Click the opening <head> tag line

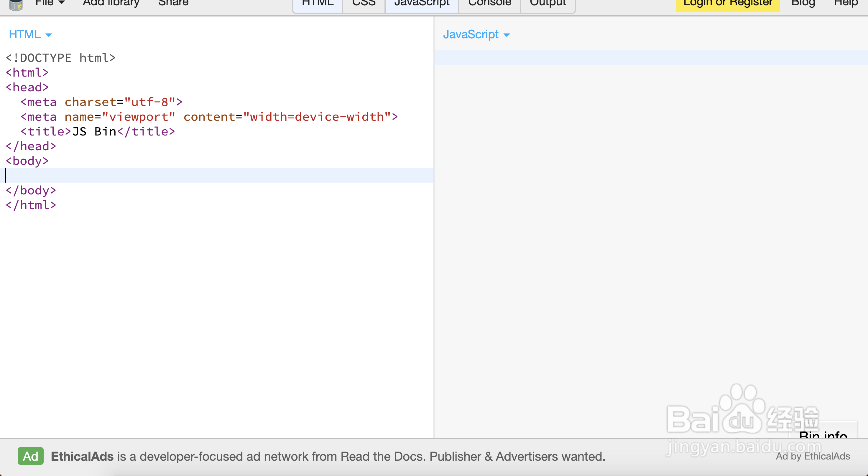point(27,87)
